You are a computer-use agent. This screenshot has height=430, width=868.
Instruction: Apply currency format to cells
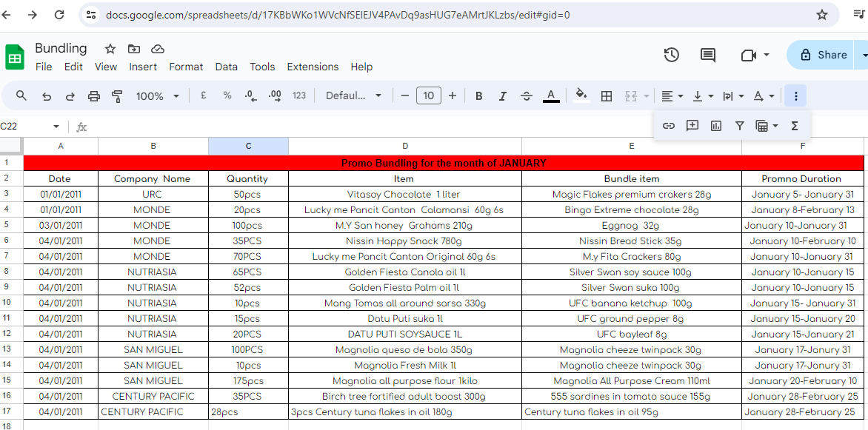coord(204,95)
